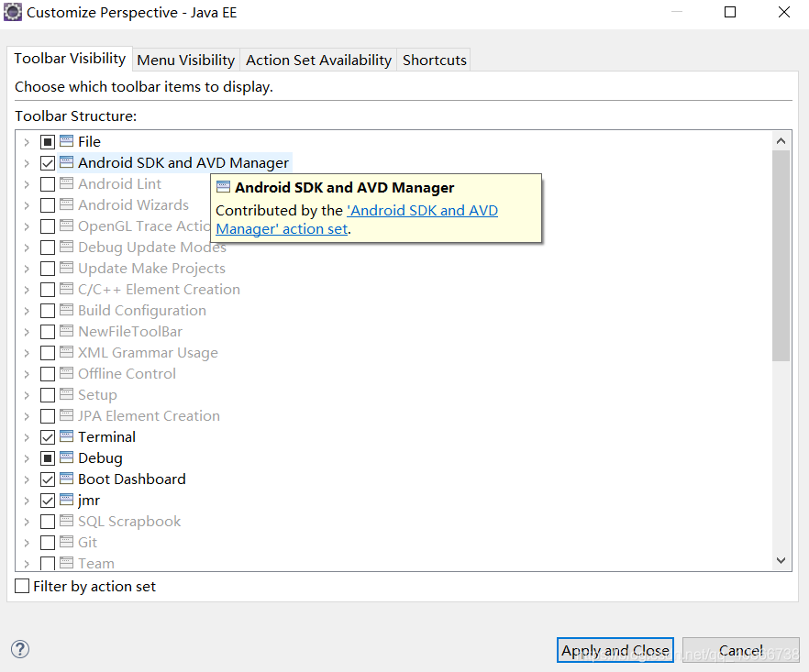The height and width of the screenshot is (672, 809).
Task: Select the JPA Element Creation row
Action: coord(149,415)
